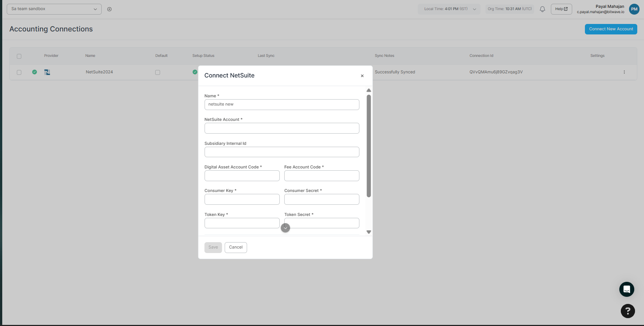This screenshot has width=644, height=326.
Task: Toggle the select-all checkbox in table header
Action: pyautogui.click(x=19, y=56)
